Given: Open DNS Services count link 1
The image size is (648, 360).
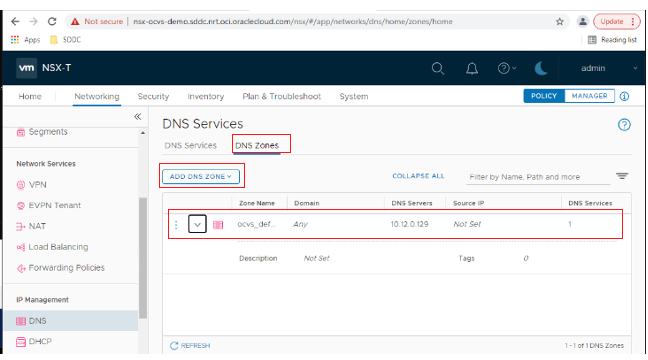Looking at the screenshot, I should [x=570, y=224].
